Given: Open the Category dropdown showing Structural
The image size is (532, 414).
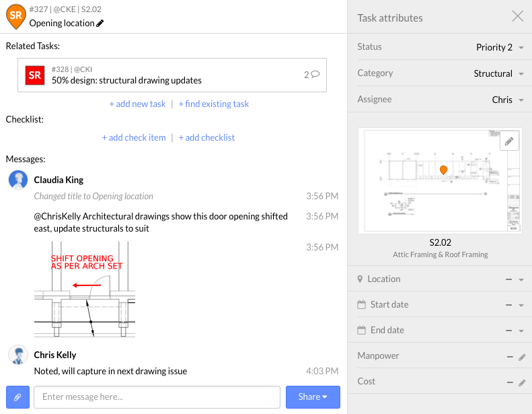Looking at the screenshot, I should (x=500, y=73).
